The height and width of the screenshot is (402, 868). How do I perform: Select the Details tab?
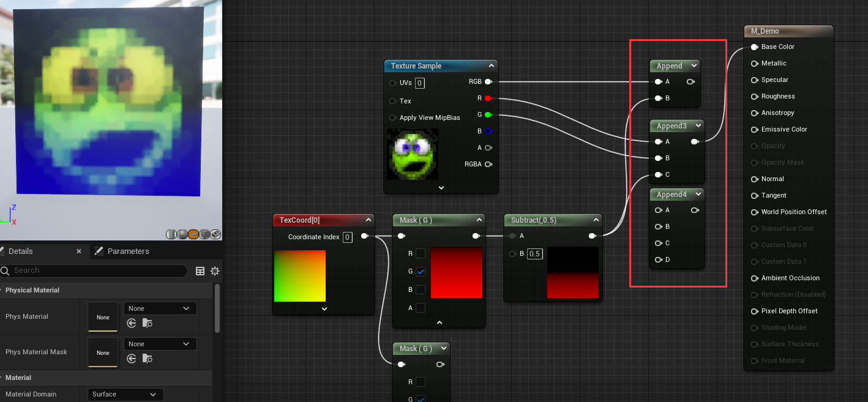21,251
